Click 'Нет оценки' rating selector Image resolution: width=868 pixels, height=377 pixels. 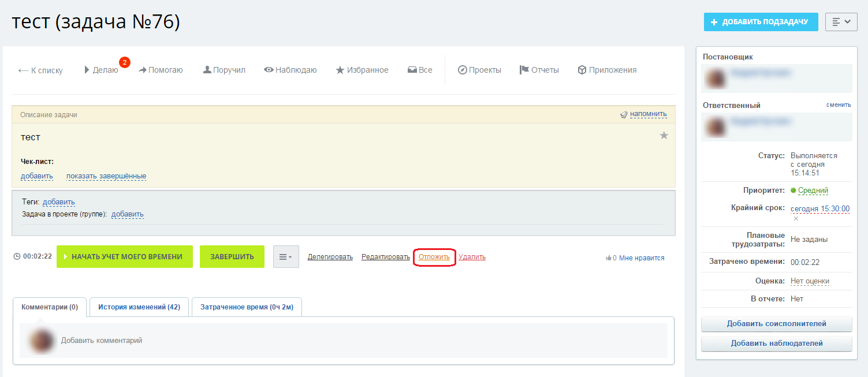coord(810,281)
